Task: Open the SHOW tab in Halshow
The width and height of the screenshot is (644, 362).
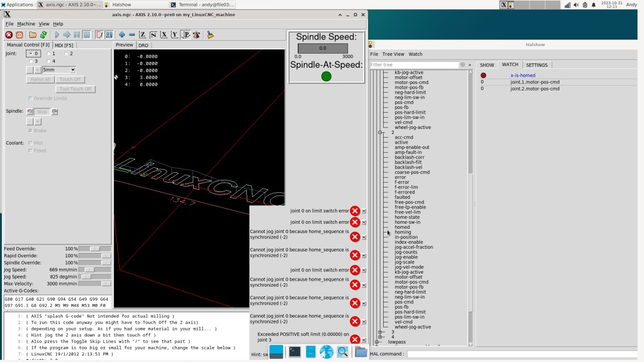Action: pyautogui.click(x=487, y=65)
